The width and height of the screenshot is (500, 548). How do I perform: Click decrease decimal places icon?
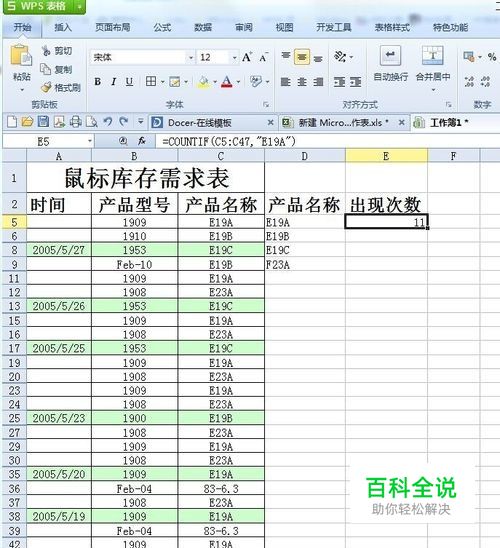(485, 82)
